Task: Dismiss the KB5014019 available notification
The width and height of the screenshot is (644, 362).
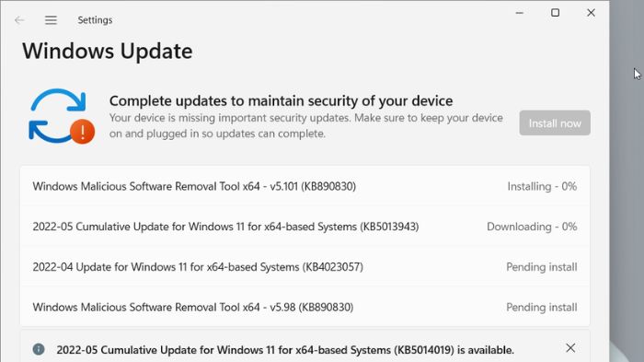Action: click(x=570, y=348)
